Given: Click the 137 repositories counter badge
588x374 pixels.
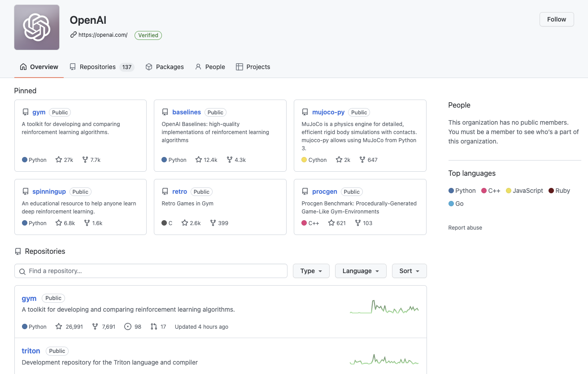Looking at the screenshot, I should (x=127, y=67).
